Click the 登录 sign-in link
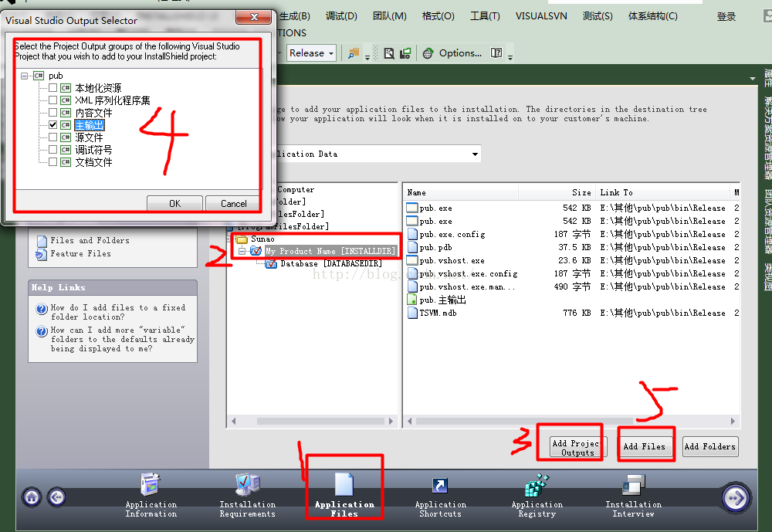 point(726,17)
